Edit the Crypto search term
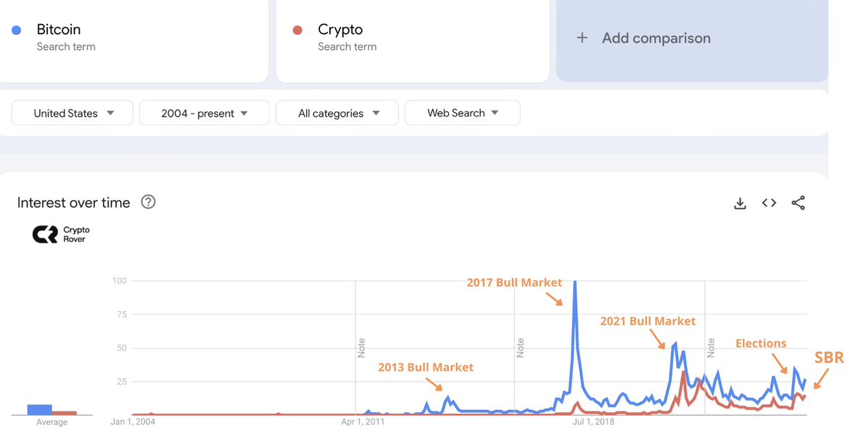Image resolution: width=868 pixels, height=447 pixels. 340,30
